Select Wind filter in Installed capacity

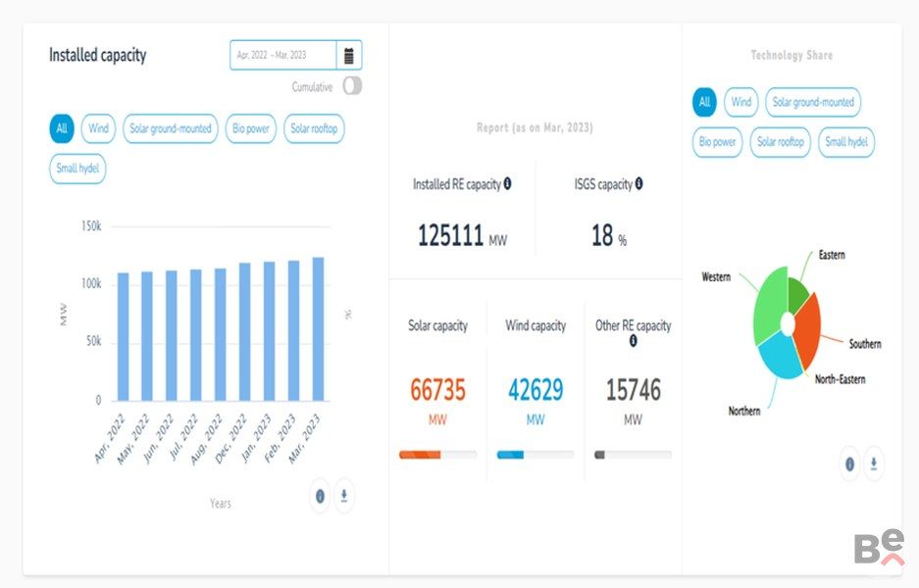click(x=98, y=128)
